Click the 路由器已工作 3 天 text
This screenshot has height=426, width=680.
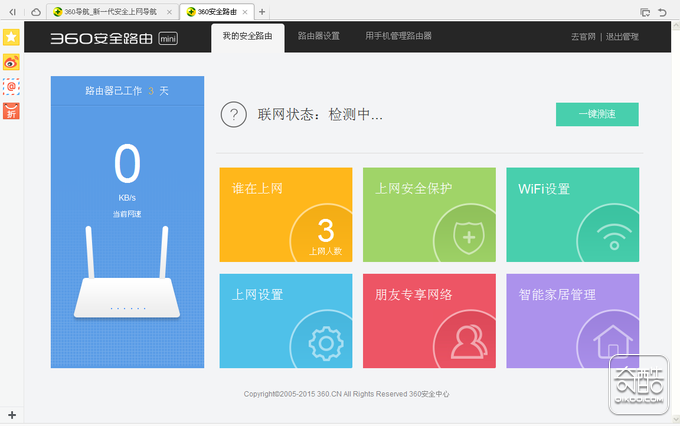point(127,91)
